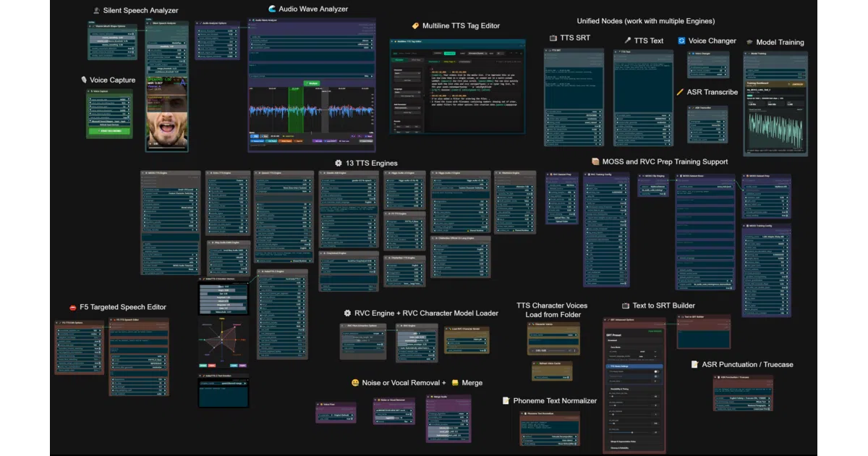Click the ASR Transcribe pencil icon

tap(680, 92)
